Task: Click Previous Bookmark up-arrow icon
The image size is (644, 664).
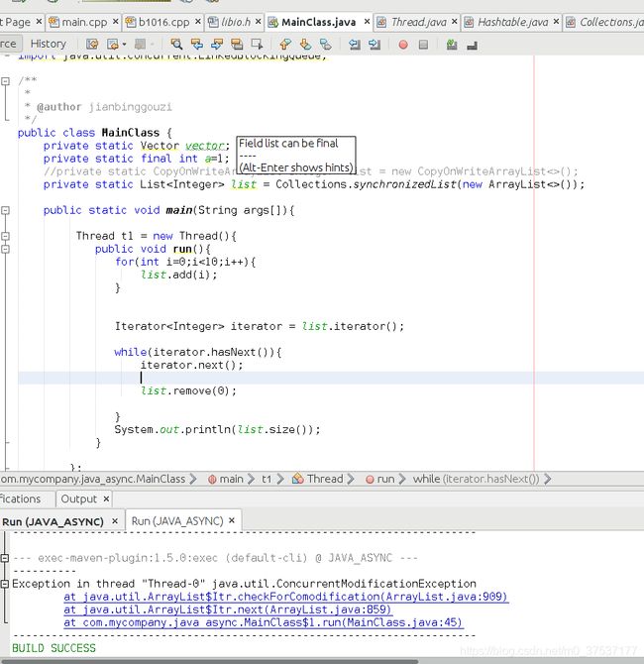Action: point(285,44)
